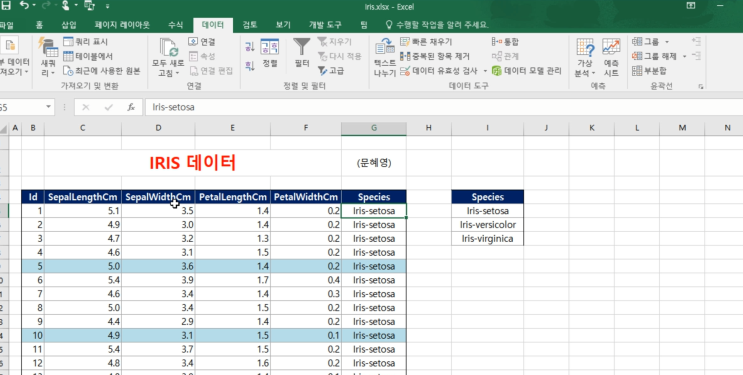Open the Customize Quick Access Toolbar dropdown
Screen dimensions: 743x375
tap(108, 6)
